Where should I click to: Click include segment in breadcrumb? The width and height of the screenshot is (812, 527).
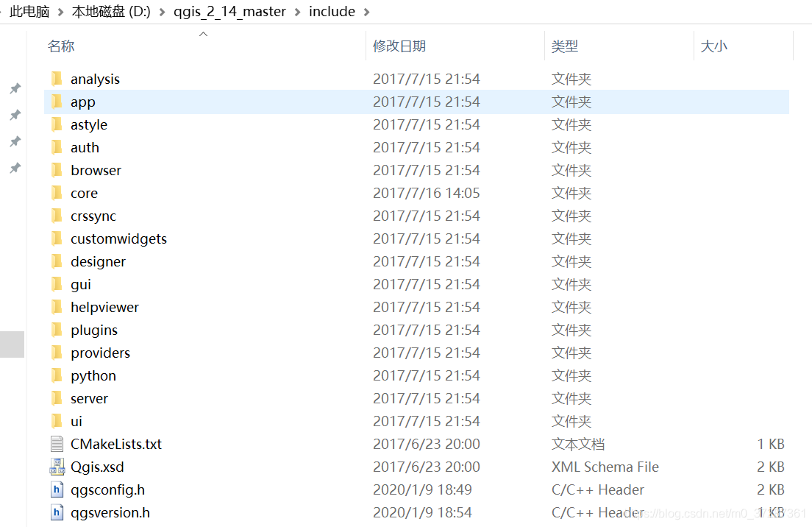(332, 11)
